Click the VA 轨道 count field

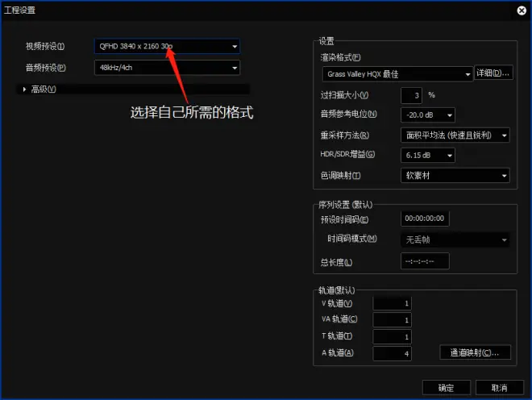pyautogui.click(x=393, y=320)
